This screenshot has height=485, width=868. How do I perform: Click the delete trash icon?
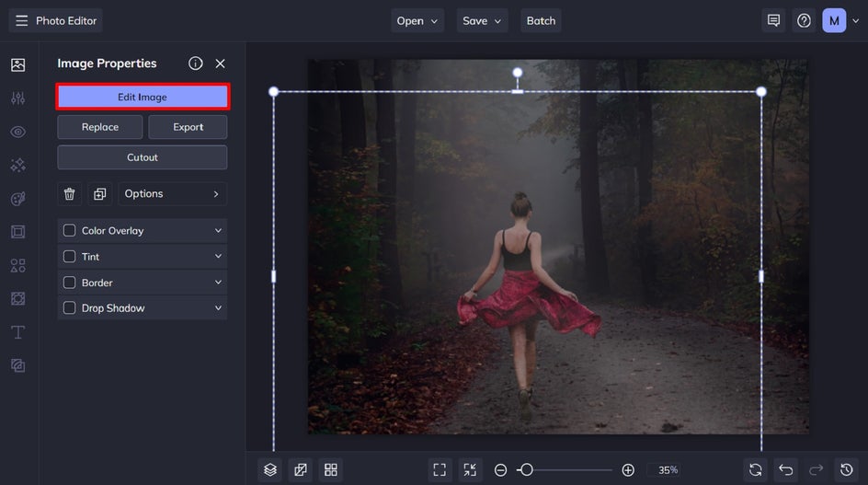pyautogui.click(x=69, y=194)
